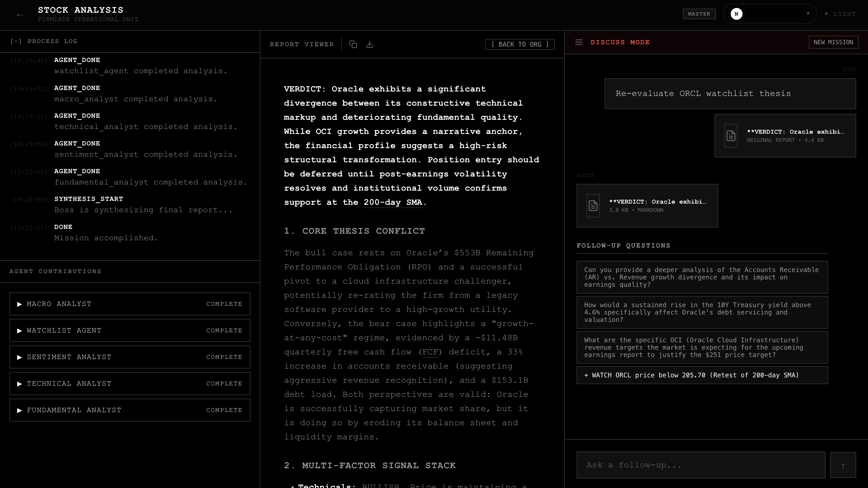Go back using the left arrow icon
Image resolution: width=868 pixels, height=488 pixels.
[20, 15]
